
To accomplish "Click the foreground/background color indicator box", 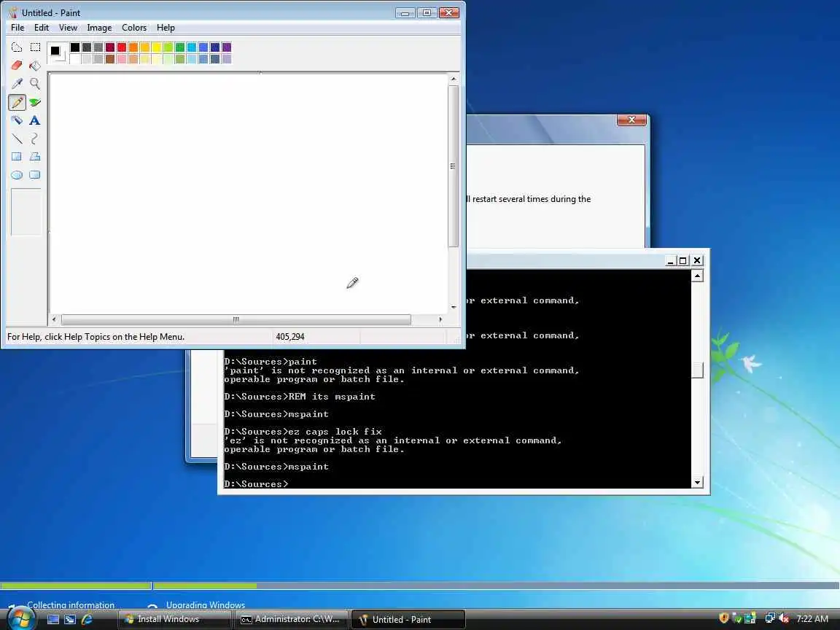I will (58, 53).
